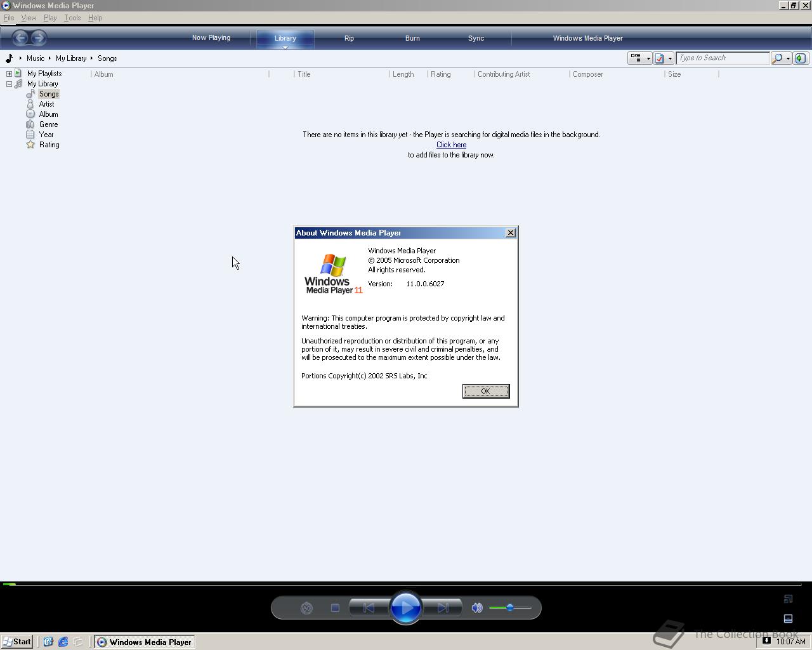Switch to compact mode icon
This screenshot has width=812, height=650.
pyautogui.click(x=789, y=618)
